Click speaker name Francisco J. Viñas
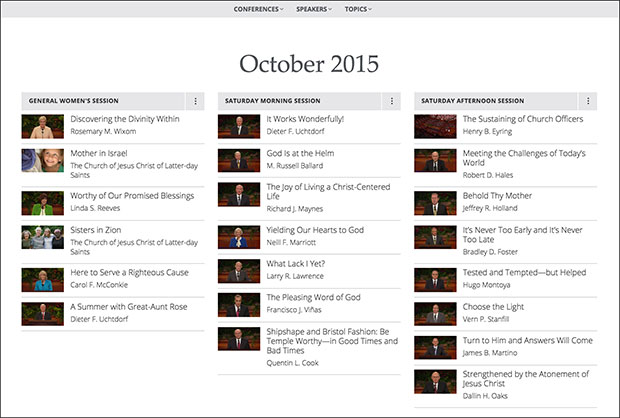The height and width of the screenshot is (418, 620). tap(294, 310)
